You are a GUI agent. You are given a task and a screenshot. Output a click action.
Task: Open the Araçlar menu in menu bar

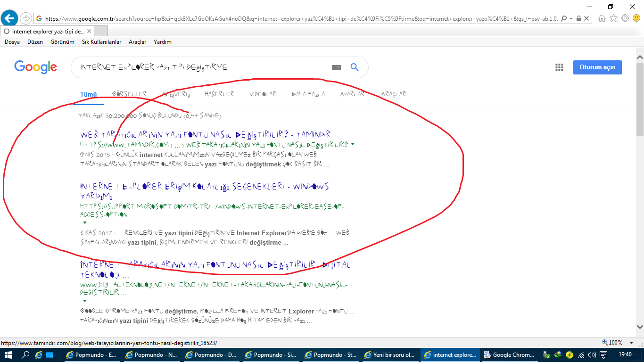tap(138, 42)
